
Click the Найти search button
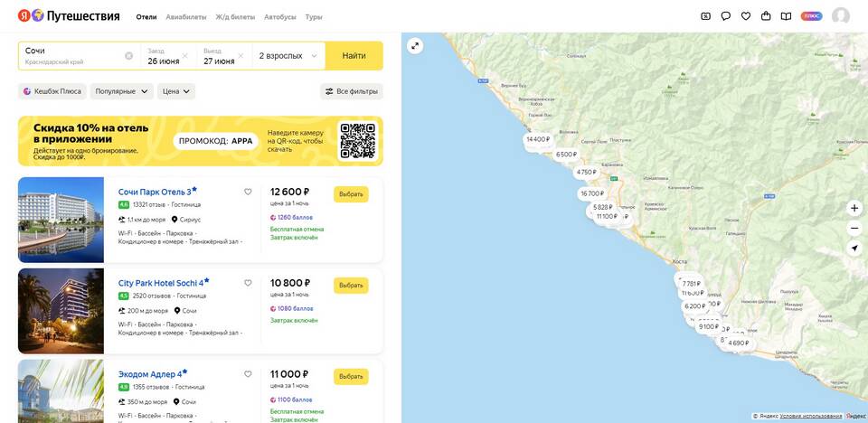354,56
